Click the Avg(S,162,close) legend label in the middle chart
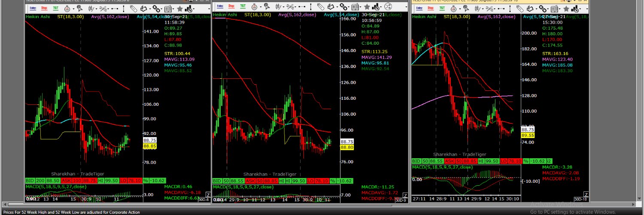The height and width of the screenshot is (215, 644). pos(297,15)
